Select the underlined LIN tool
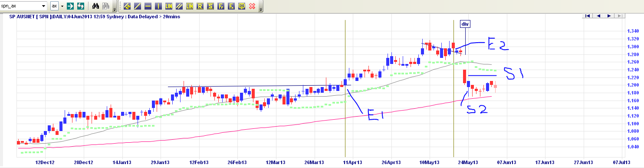The width and height of the screenshot is (644, 168). pos(190,6)
